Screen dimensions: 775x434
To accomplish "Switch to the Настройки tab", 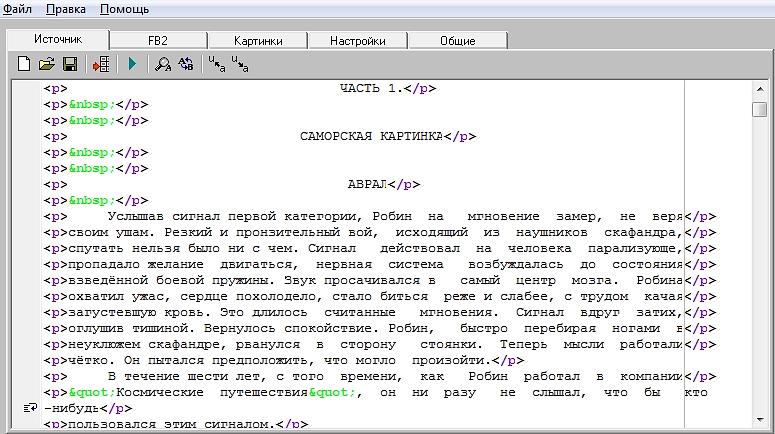I will (x=358, y=41).
